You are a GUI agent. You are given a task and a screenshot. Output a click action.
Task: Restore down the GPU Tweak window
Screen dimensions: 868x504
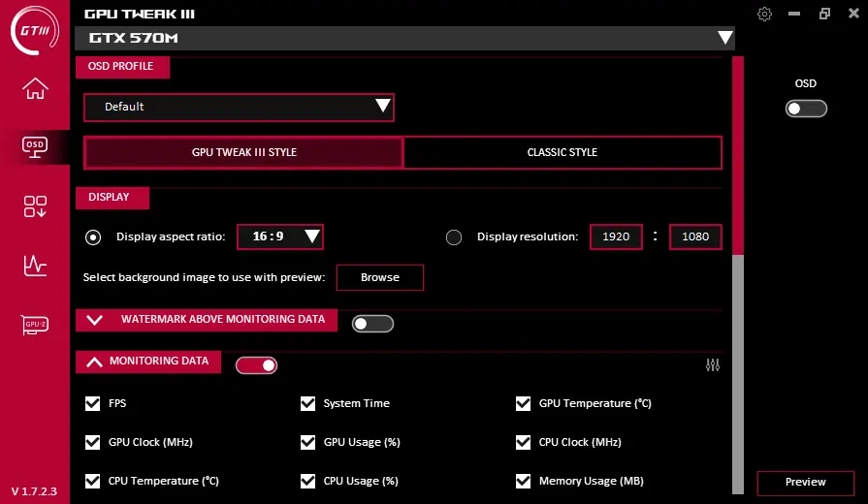(x=824, y=14)
